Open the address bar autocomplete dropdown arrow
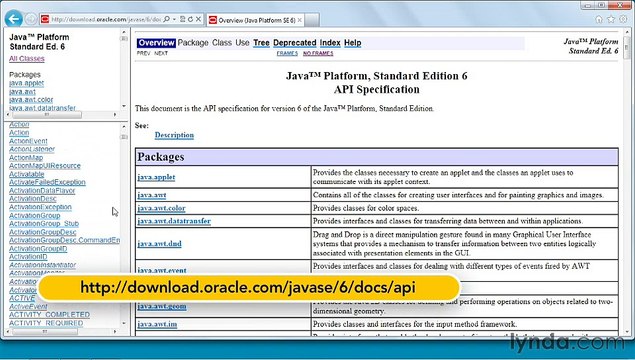The height and width of the screenshot is (360, 635). click(174, 19)
